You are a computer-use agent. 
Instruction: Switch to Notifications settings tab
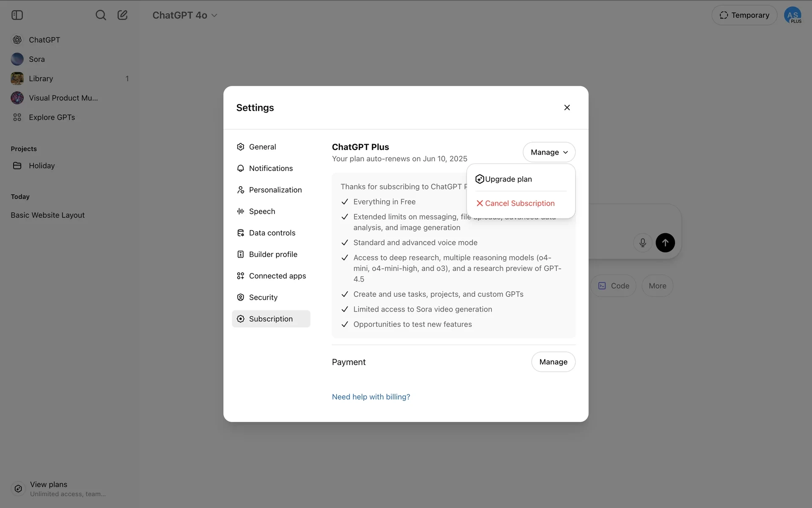pos(271,168)
